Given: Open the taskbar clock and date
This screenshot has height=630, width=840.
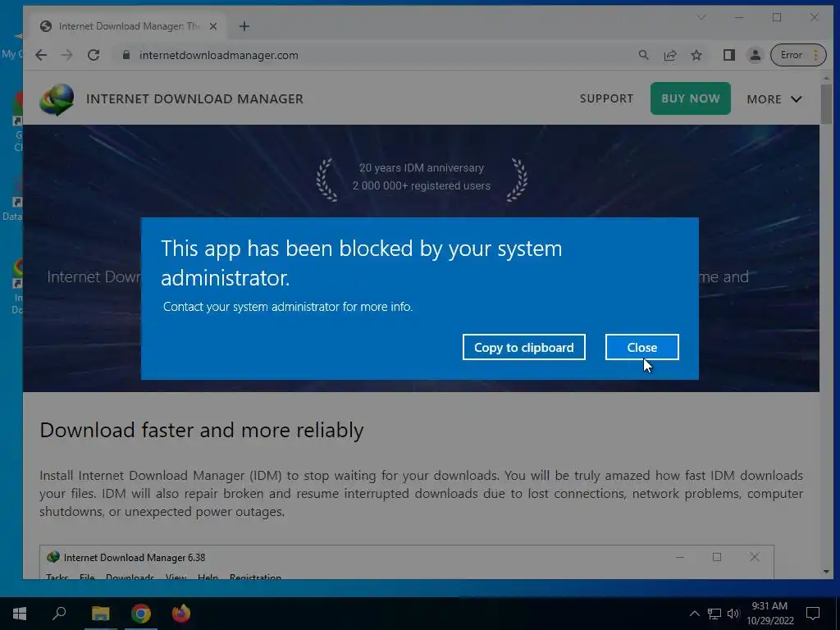Looking at the screenshot, I should click(769, 614).
